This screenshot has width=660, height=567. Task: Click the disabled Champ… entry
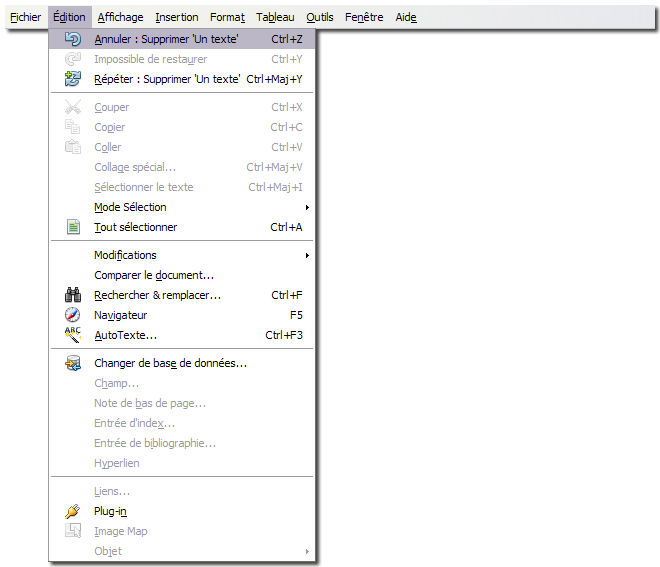182,383
